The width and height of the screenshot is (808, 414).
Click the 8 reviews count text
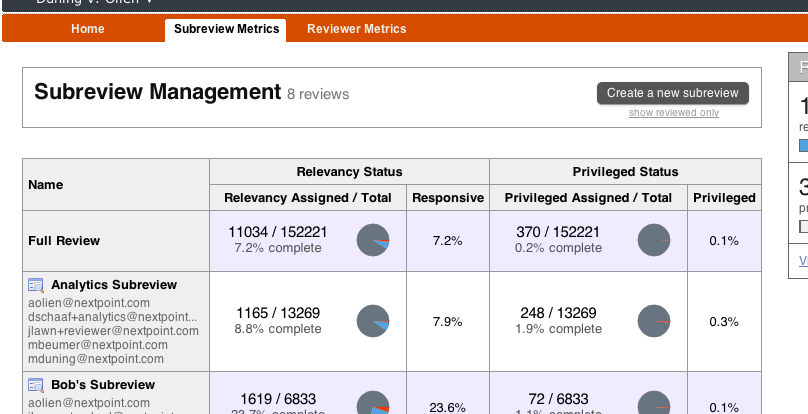tap(318, 94)
